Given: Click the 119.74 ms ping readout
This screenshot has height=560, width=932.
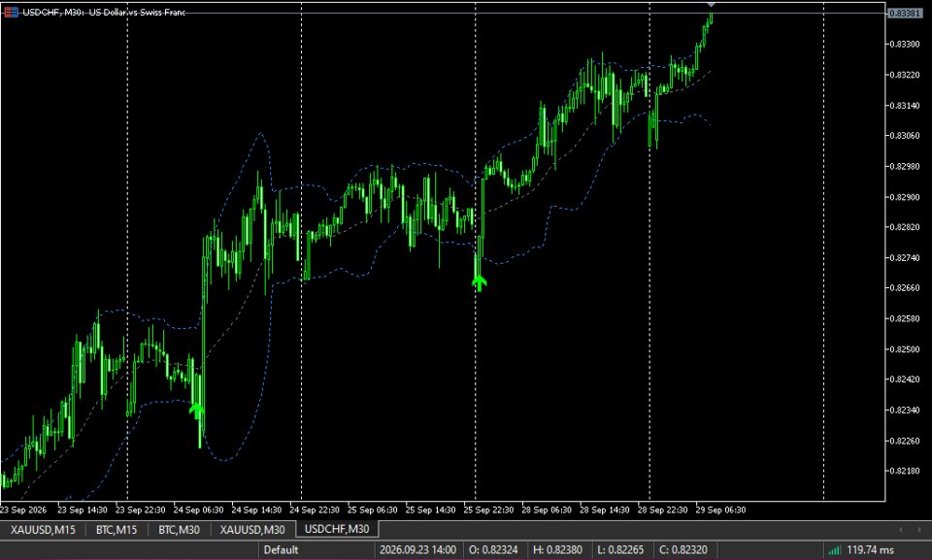Looking at the screenshot, I should tap(870, 550).
